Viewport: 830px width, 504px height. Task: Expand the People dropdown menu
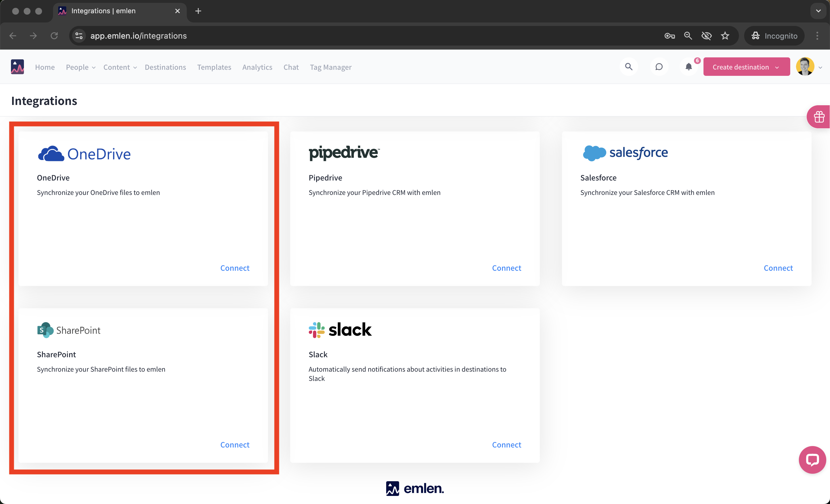pos(80,67)
